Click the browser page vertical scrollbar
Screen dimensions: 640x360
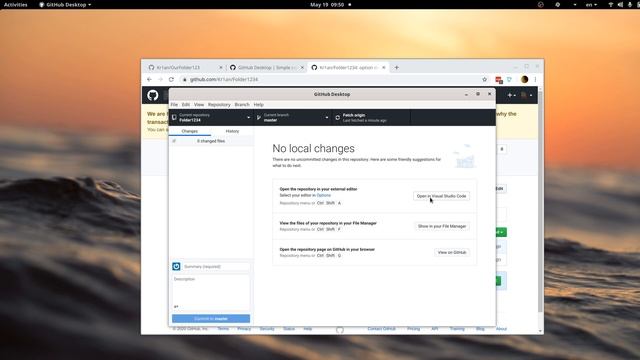(x=540, y=202)
